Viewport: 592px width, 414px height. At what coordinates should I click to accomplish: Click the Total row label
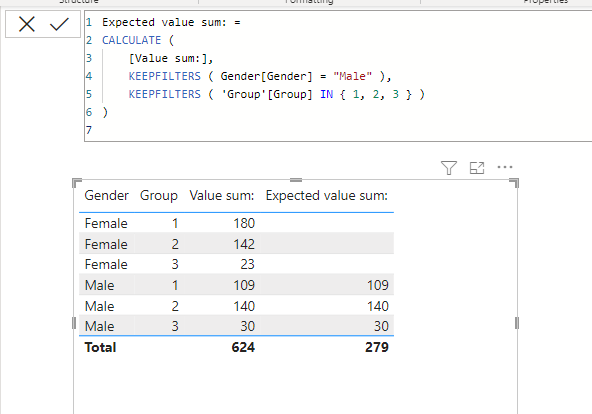[x=100, y=347]
